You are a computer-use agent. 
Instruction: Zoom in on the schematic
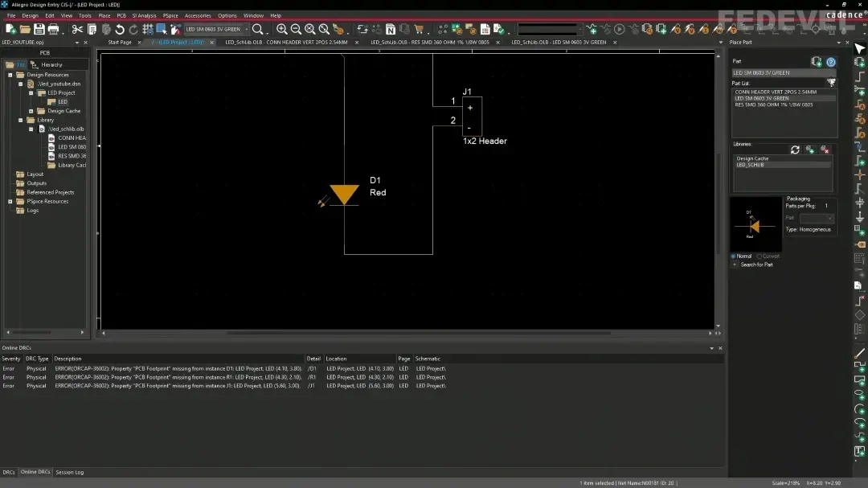pyautogui.click(x=282, y=29)
